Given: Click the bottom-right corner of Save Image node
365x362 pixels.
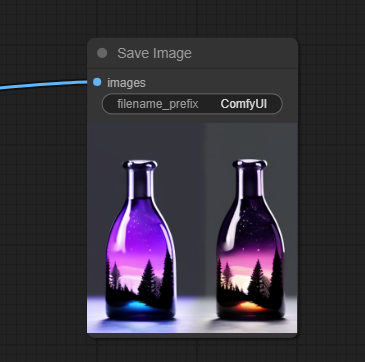Looking at the screenshot, I should point(295,335).
